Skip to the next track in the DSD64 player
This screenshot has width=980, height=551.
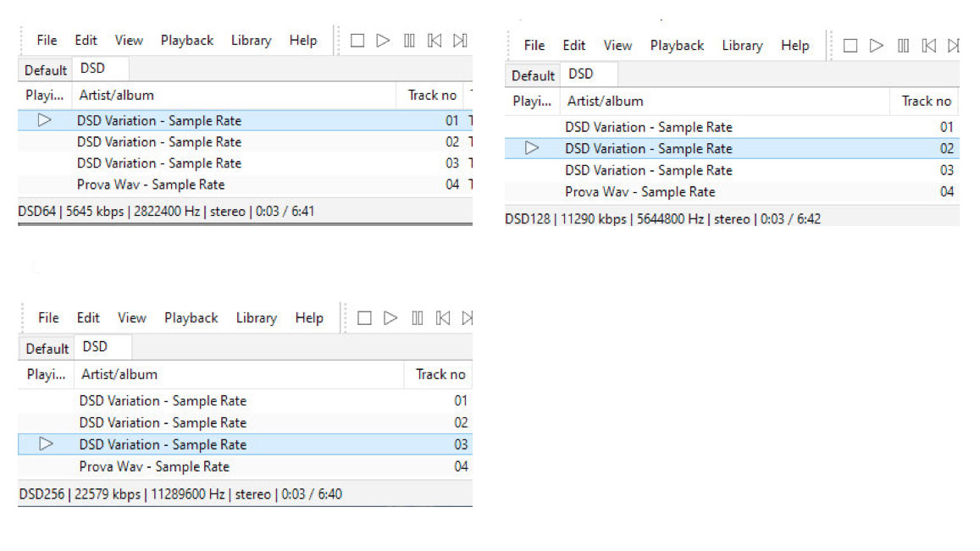point(460,41)
